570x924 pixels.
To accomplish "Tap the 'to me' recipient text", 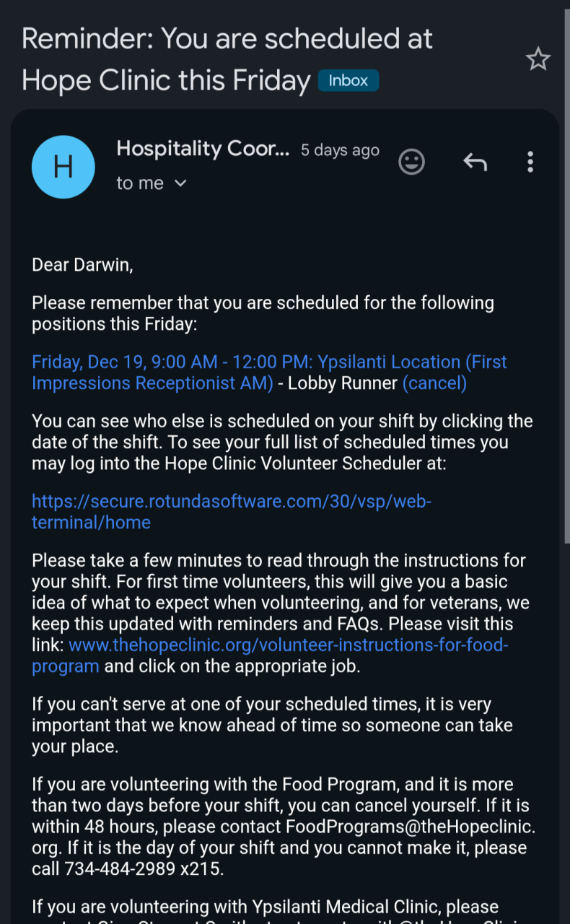I will pos(140,183).
